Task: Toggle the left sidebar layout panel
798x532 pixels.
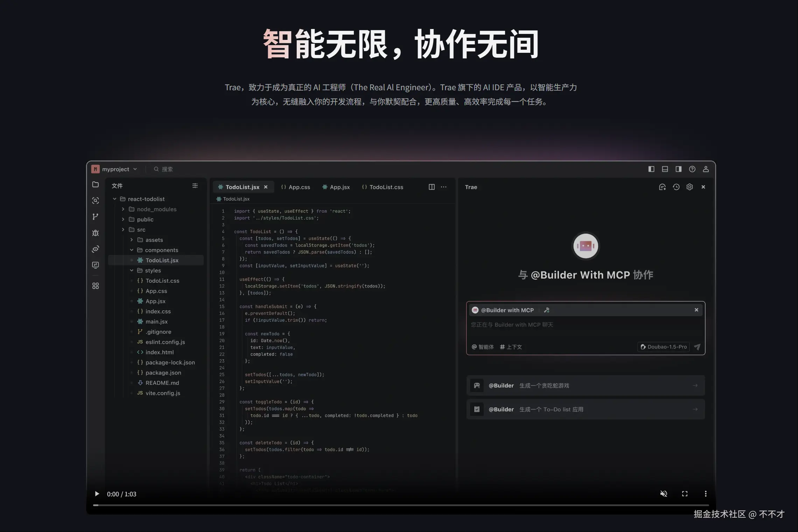Action: (651, 169)
